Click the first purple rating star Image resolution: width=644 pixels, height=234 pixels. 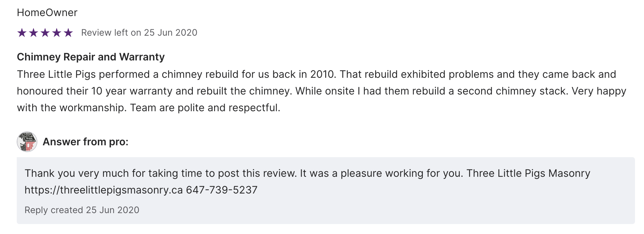coord(22,33)
